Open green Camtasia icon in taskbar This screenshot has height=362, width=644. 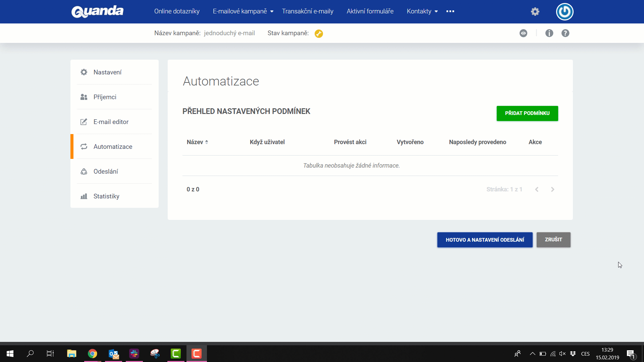(176, 354)
